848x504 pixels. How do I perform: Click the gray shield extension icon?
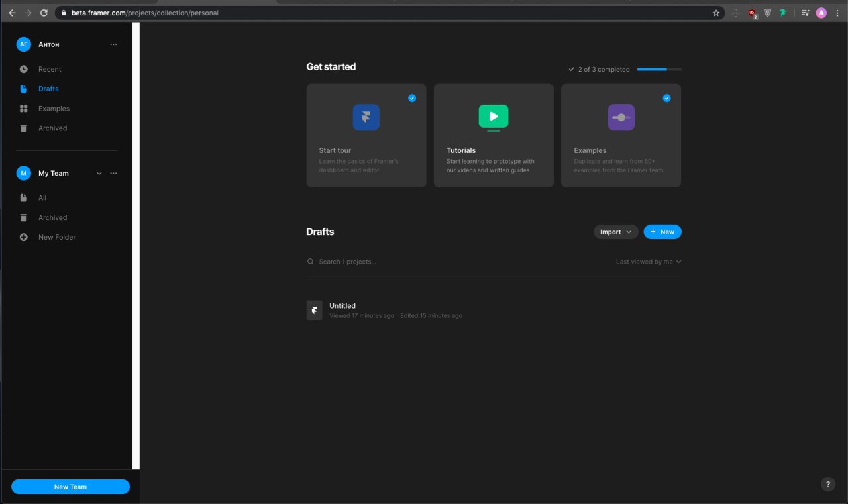pos(768,13)
